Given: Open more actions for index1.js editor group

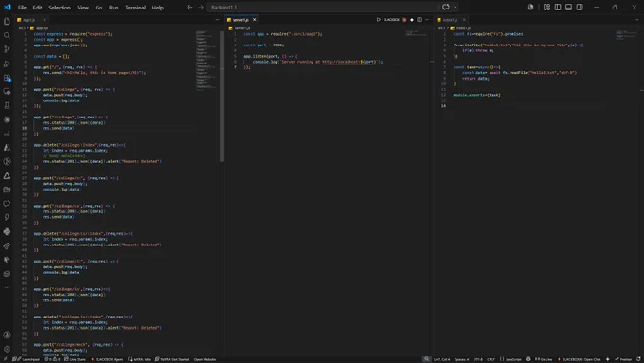Looking at the screenshot, I should pyautogui.click(x=637, y=19).
